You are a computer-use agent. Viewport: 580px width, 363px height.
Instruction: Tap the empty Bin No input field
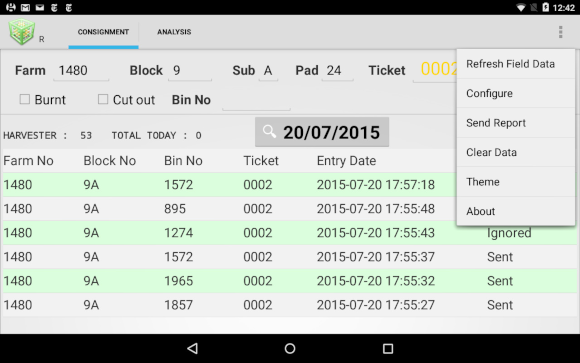256,100
